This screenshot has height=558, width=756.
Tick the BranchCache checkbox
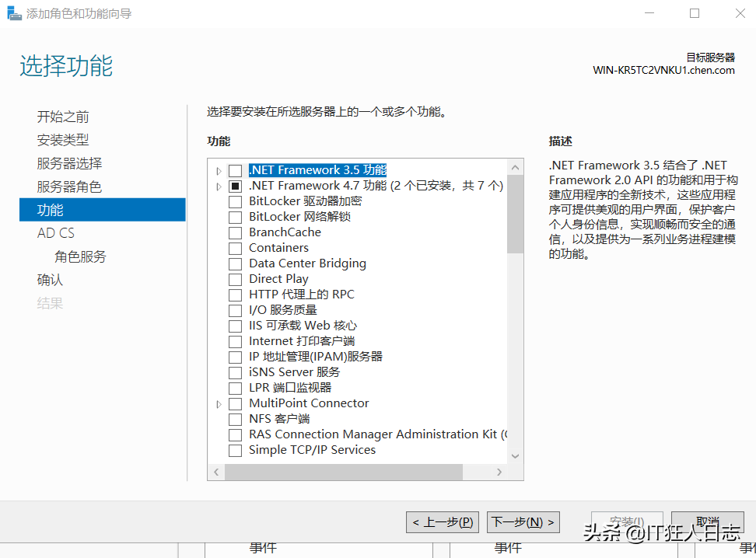[236, 232]
